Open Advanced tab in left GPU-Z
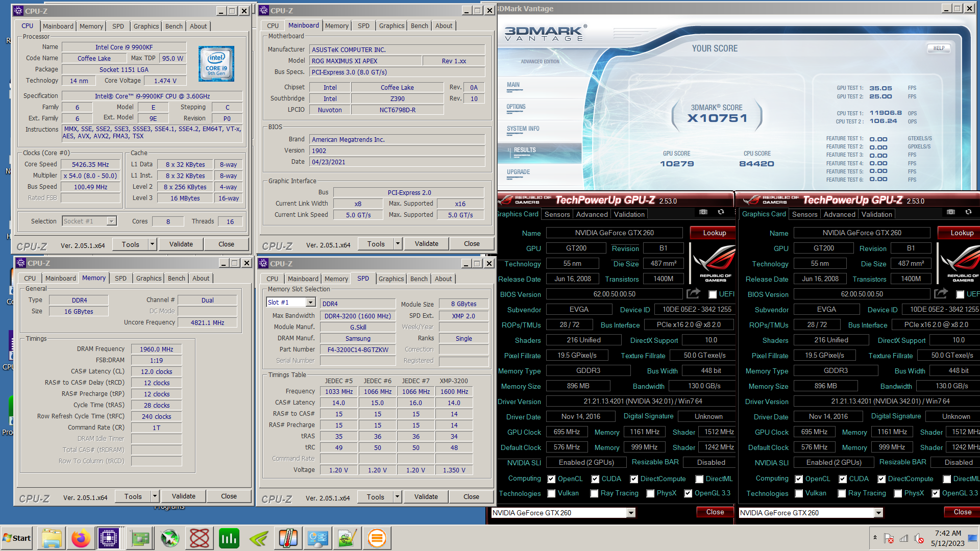Image resolution: width=980 pixels, height=551 pixels. 592,214
